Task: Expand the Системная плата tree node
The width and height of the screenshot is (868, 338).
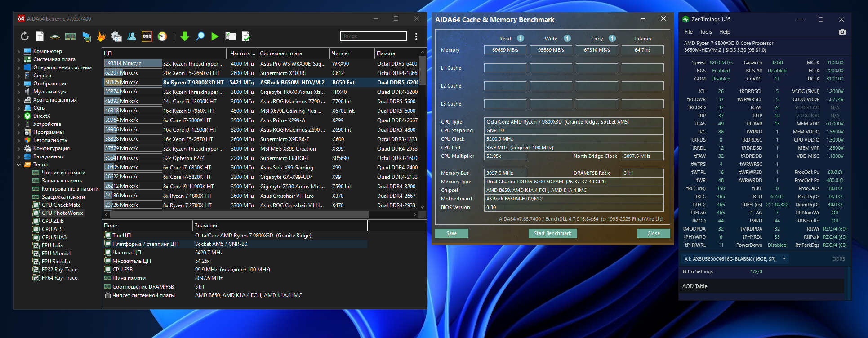Action: tap(18, 59)
